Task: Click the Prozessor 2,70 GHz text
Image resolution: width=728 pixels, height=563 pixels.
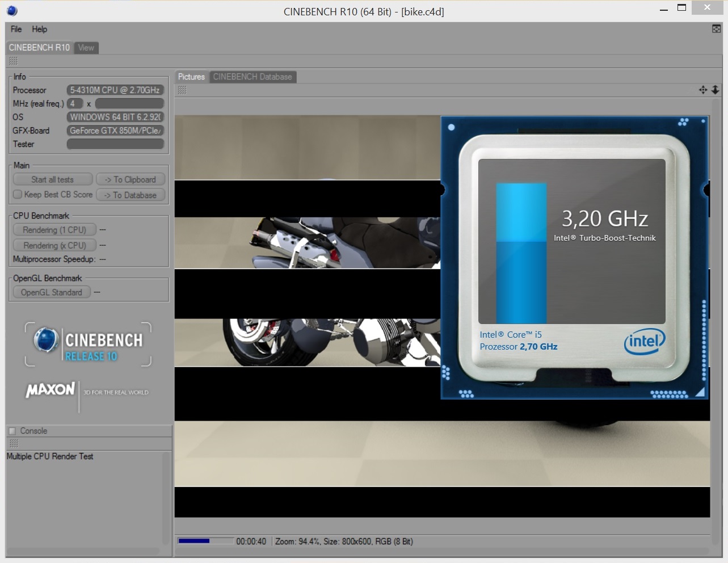Action: tap(519, 347)
